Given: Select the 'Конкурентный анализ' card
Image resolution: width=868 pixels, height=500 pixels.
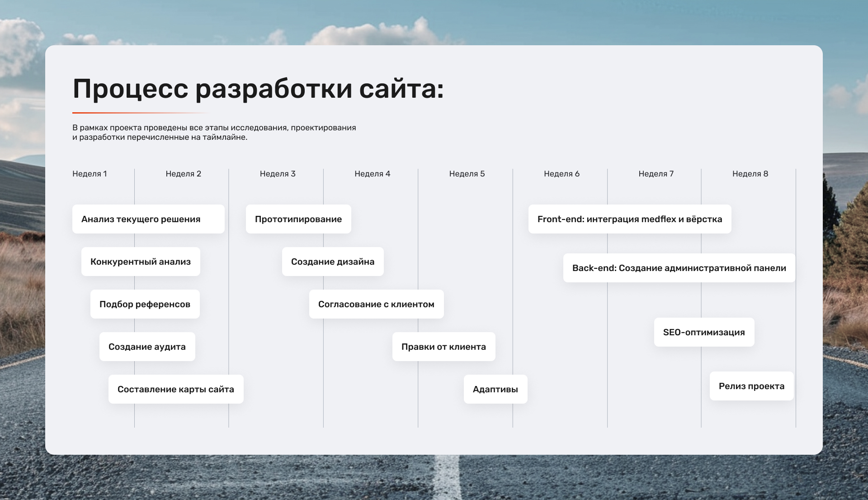Looking at the screenshot, I should click(x=141, y=262).
